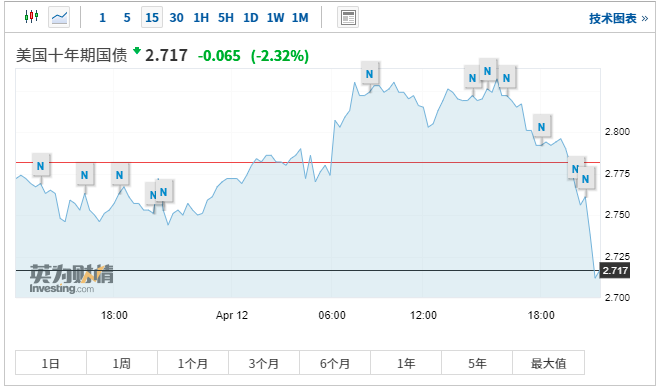Click the 2.717 current price label

pyautogui.click(x=615, y=270)
